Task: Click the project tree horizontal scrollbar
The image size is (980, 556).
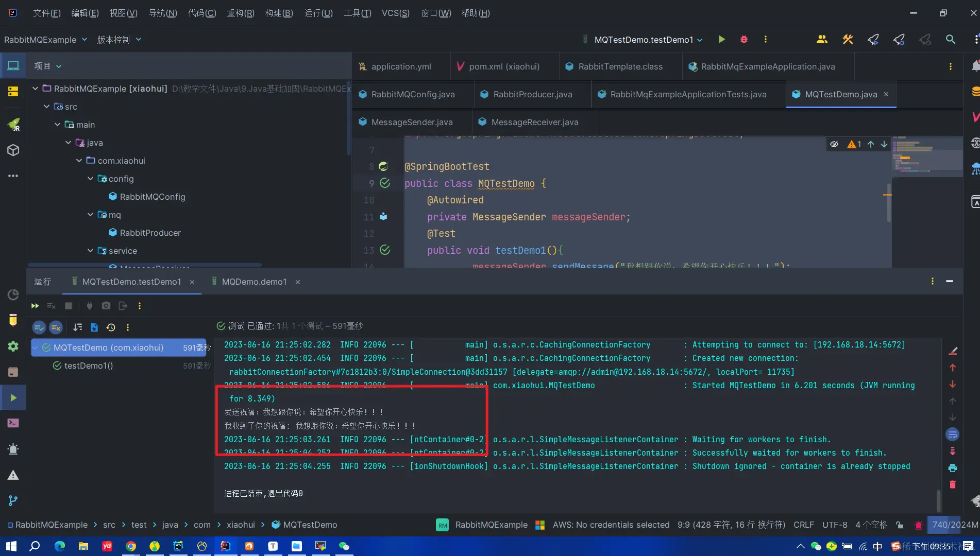Action: pos(145,265)
